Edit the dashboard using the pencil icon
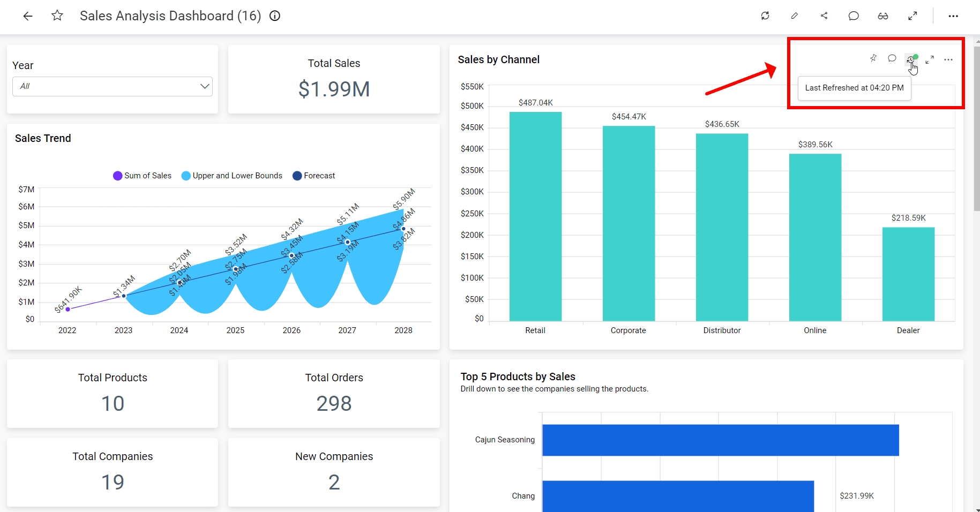The image size is (980, 512). click(x=795, y=16)
